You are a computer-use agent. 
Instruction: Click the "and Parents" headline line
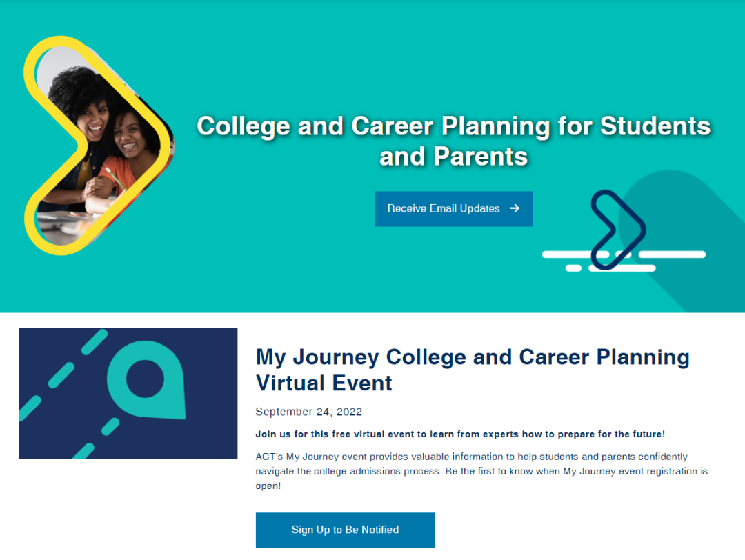453,157
